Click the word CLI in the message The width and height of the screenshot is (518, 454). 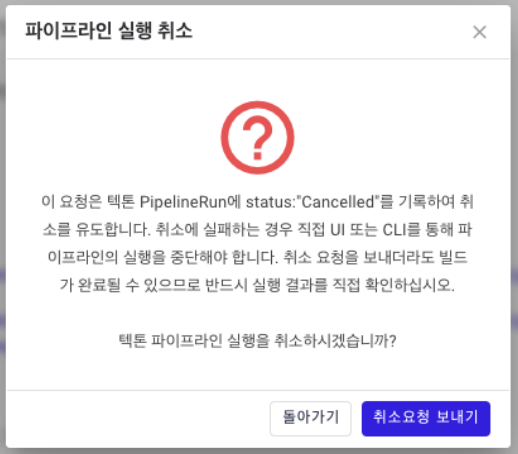tap(395, 230)
